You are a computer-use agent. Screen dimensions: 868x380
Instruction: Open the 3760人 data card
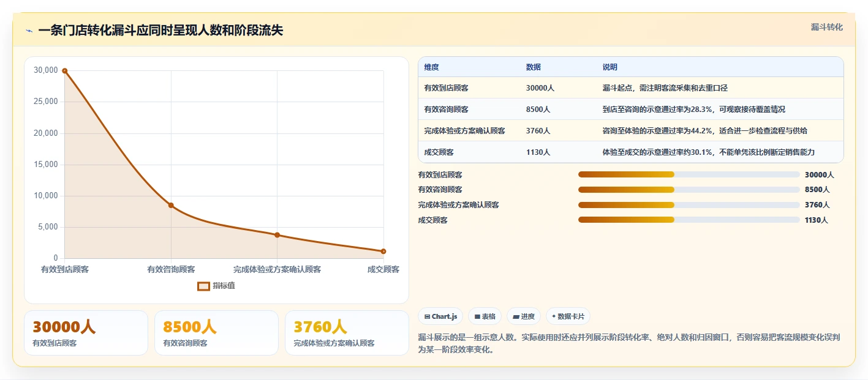click(347, 333)
